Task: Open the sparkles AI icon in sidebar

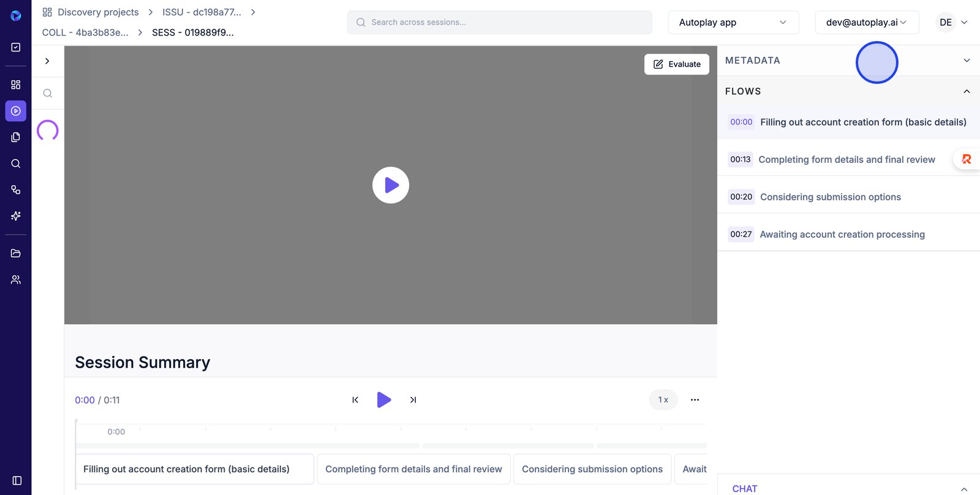Action: tap(16, 216)
